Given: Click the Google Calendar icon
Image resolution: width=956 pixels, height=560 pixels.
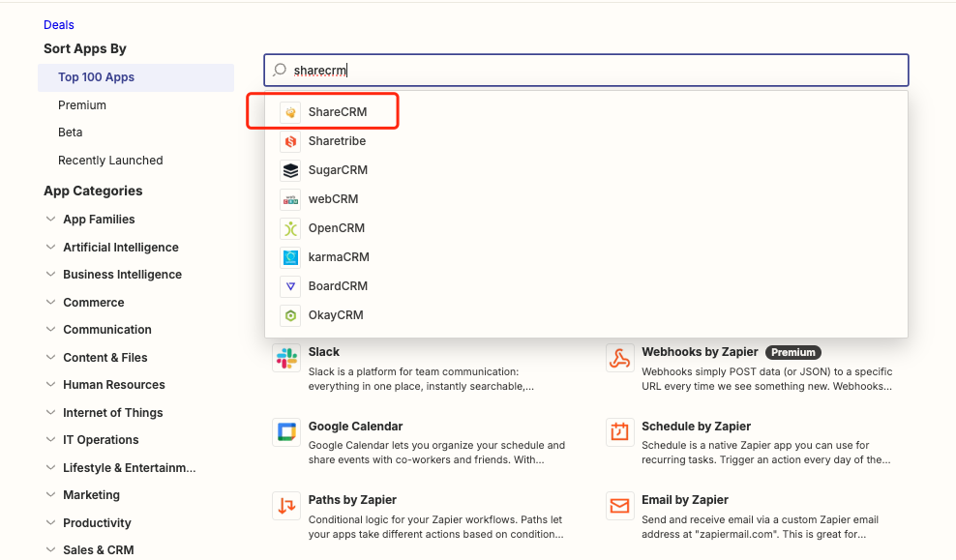Looking at the screenshot, I should (x=286, y=432).
